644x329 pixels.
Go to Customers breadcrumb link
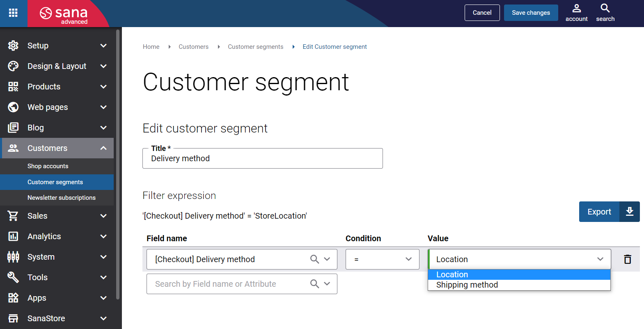tap(193, 47)
